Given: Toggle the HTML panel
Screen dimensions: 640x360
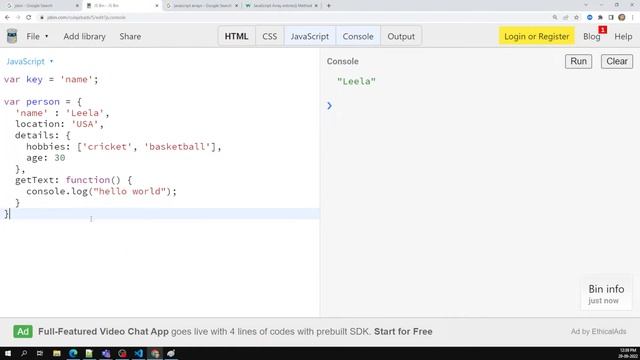Looking at the screenshot, I should pos(236,36).
